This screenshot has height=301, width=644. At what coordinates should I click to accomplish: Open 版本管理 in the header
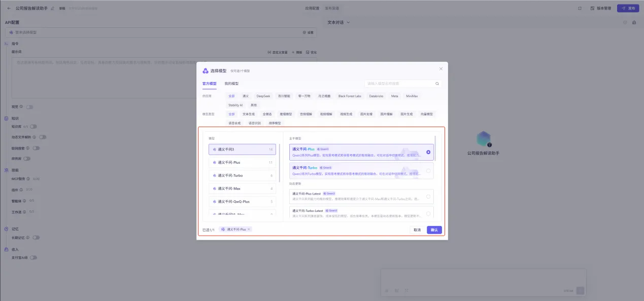[601, 8]
